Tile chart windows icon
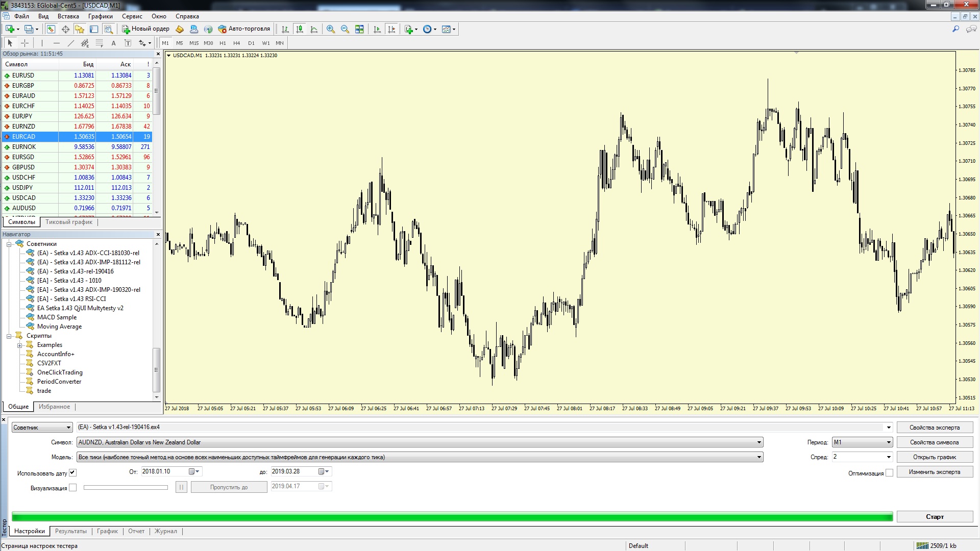 click(x=359, y=29)
